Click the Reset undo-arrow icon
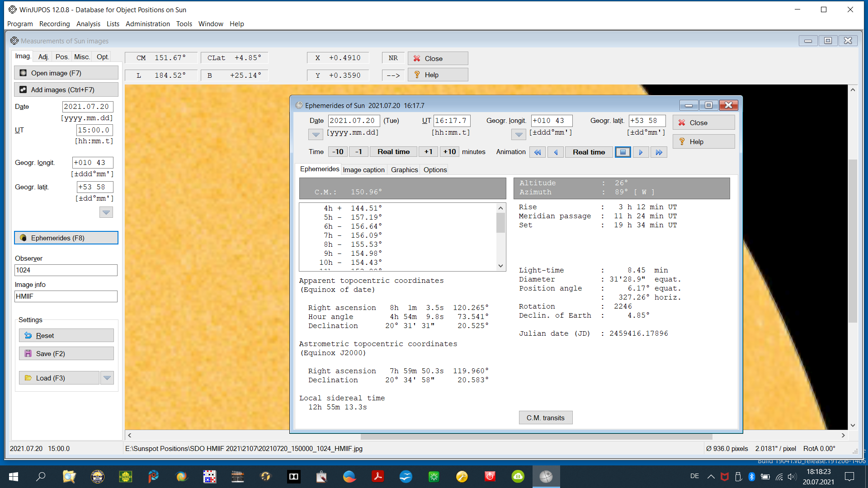This screenshot has height=488, width=868. 28,335
